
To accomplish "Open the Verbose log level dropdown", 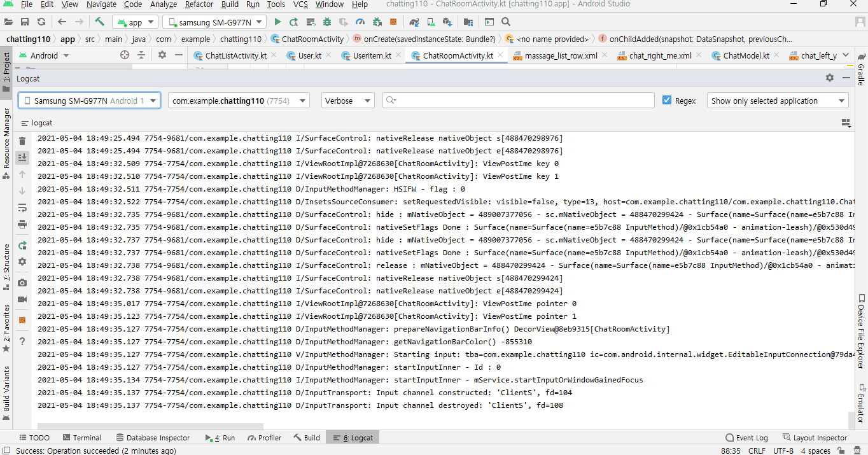I will pyautogui.click(x=347, y=101).
